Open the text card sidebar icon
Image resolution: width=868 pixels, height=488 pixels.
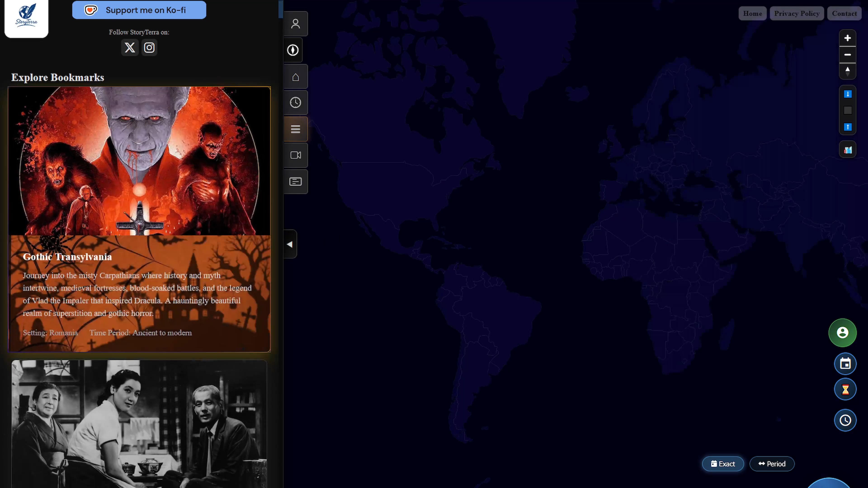pos(295,181)
